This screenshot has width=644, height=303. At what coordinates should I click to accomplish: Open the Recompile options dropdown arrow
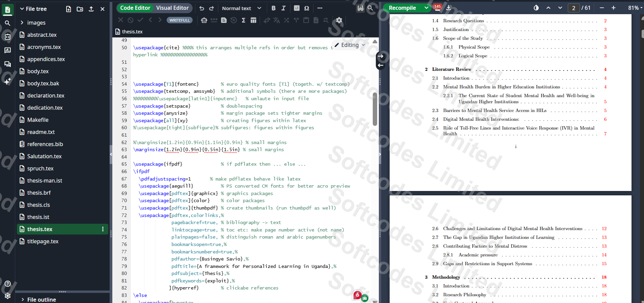[426, 8]
